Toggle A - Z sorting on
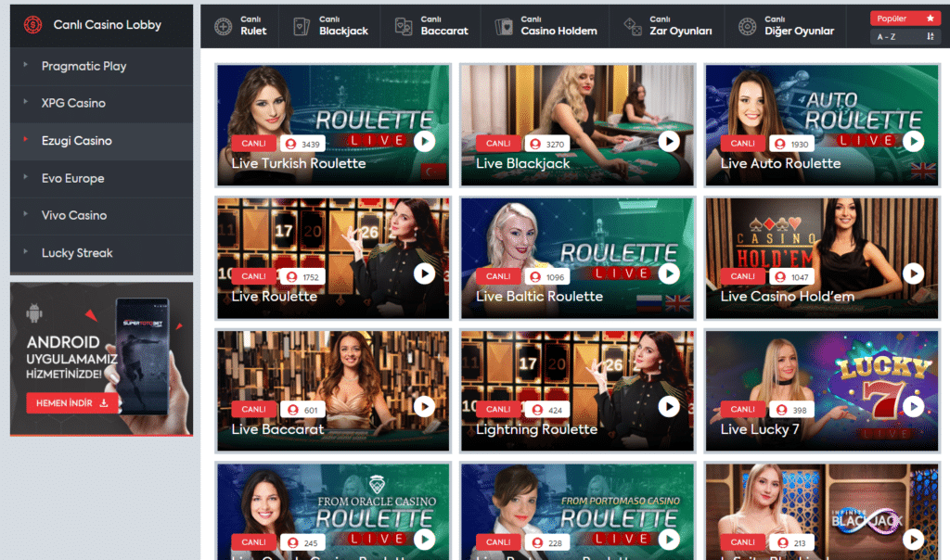The height and width of the screenshot is (560, 950). [x=905, y=36]
